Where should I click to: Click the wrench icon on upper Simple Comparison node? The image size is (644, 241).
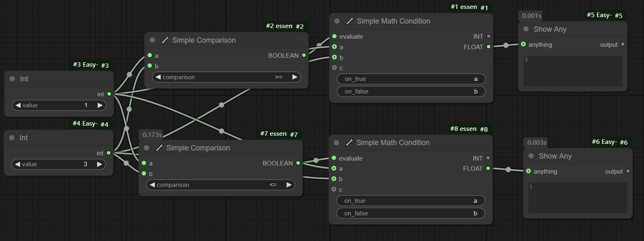point(165,40)
